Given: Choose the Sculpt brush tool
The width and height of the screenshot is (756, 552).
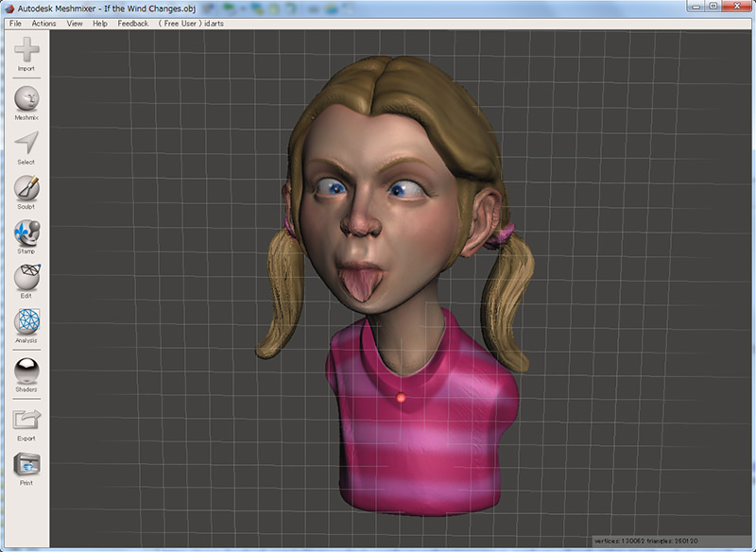Looking at the screenshot, I should click(26, 187).
